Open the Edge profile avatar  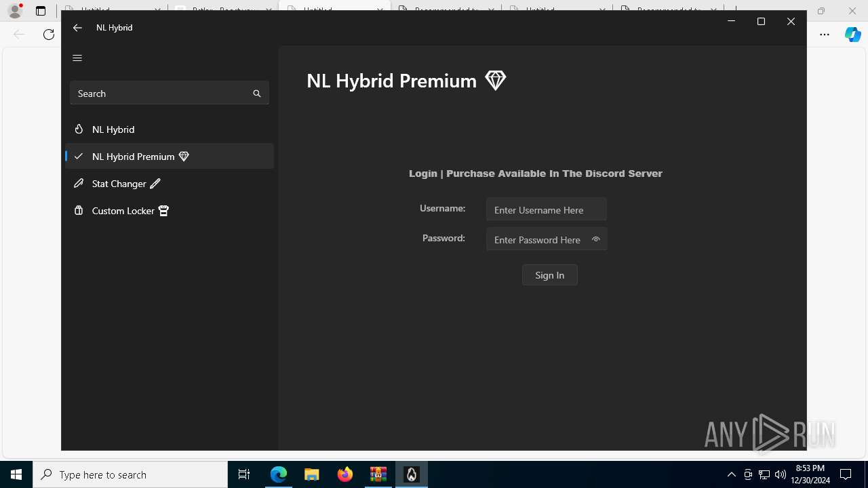[15, 11]
